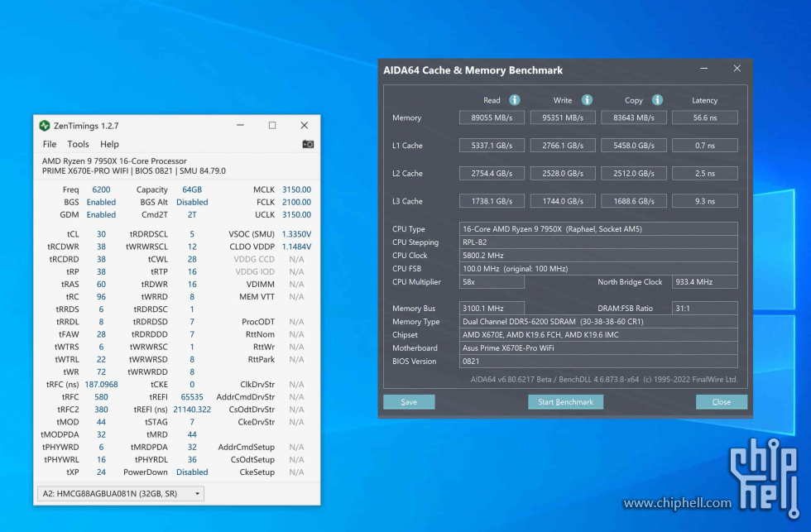Click the L2 Cache Write 2528.0 GB/s field
Screen dimensions: 811x532
point(563,173)
